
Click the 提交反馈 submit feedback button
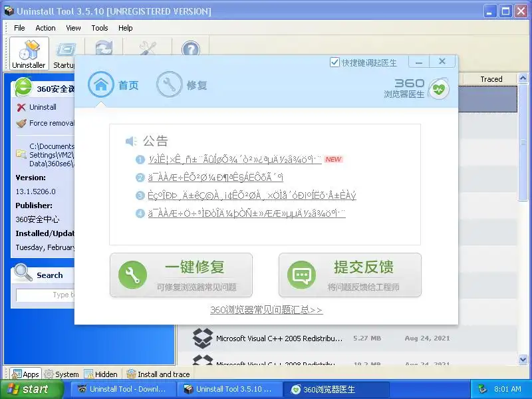(x=350, y=275)
